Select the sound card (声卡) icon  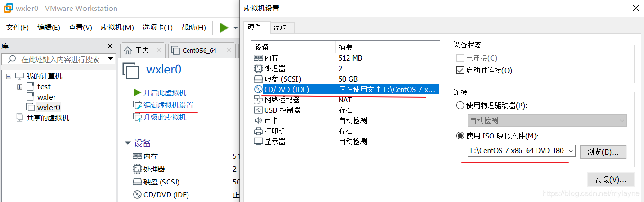point(259,120)
